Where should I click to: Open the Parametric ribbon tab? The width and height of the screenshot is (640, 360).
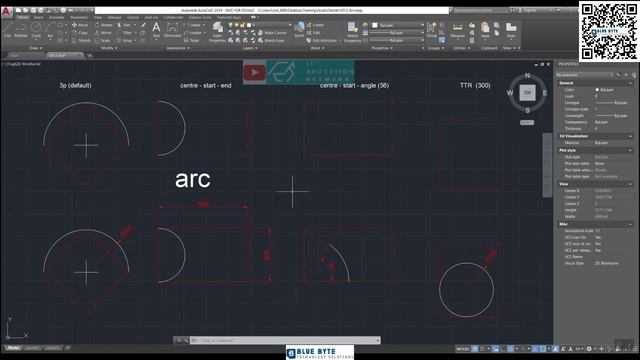79,18
